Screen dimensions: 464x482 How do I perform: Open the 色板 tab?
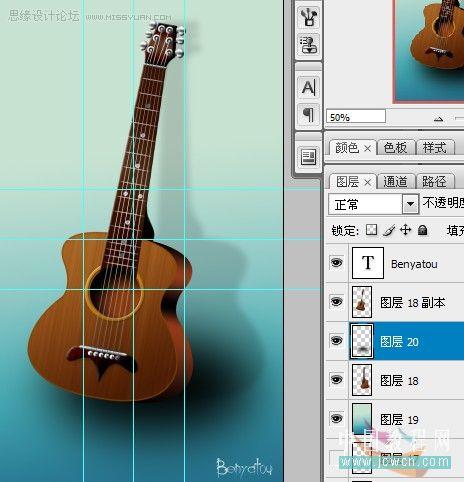click(396, 147)
